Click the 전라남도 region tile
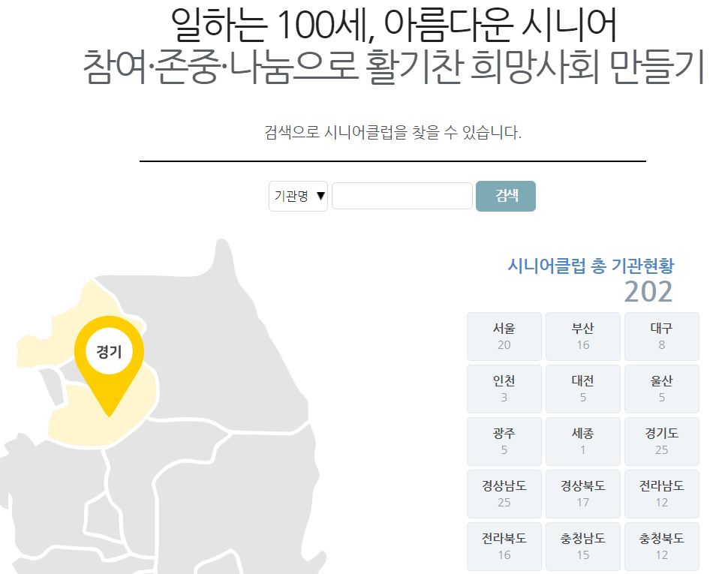 point(661,494)
